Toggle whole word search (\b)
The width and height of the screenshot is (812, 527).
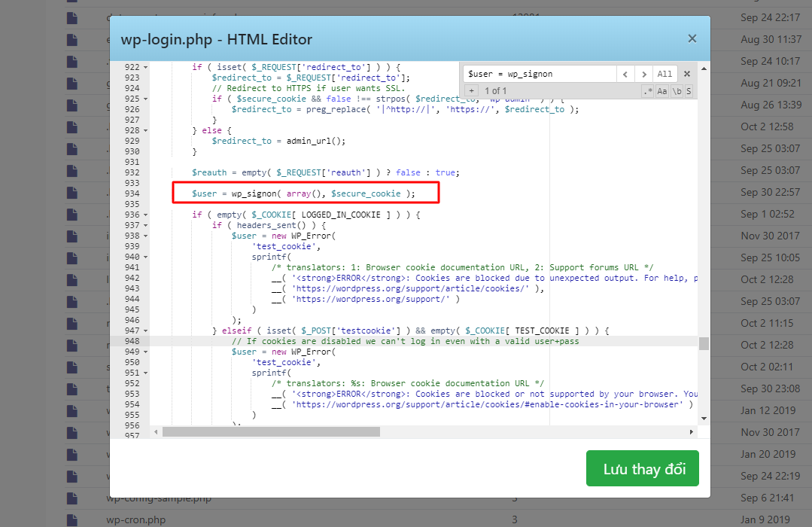[677, 91]
